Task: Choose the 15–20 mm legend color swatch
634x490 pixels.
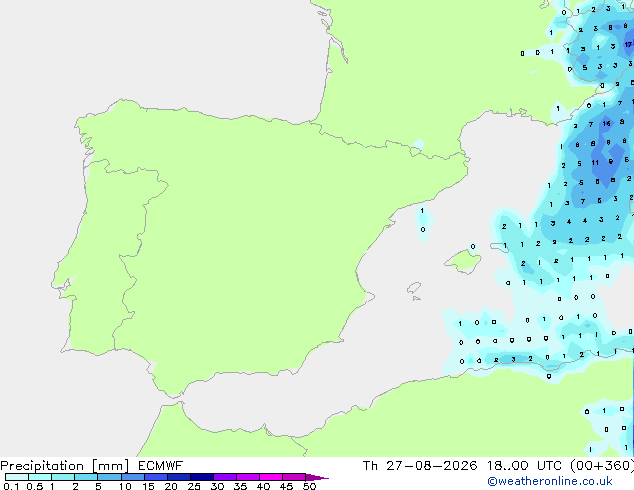Action: point(156,477)
